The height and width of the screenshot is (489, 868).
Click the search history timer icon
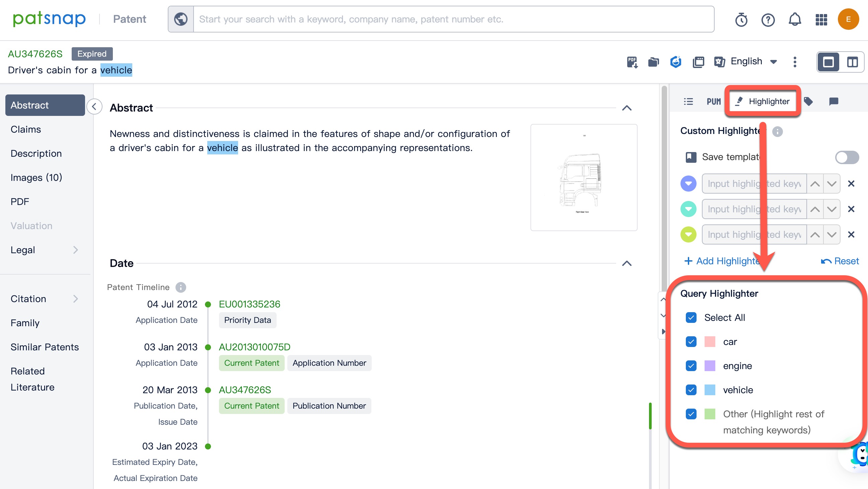(741, 19)
